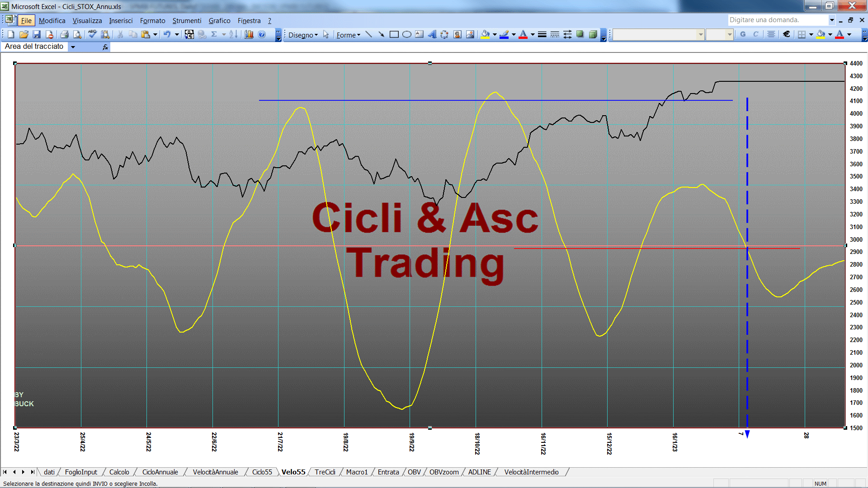Click the Euro conversion toolbar icon
The image size is (868, 488).
click(189, 34)
